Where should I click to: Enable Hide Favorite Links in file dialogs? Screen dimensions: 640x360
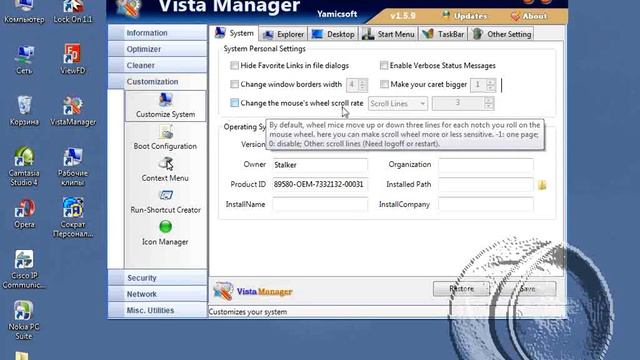(234, 65)
